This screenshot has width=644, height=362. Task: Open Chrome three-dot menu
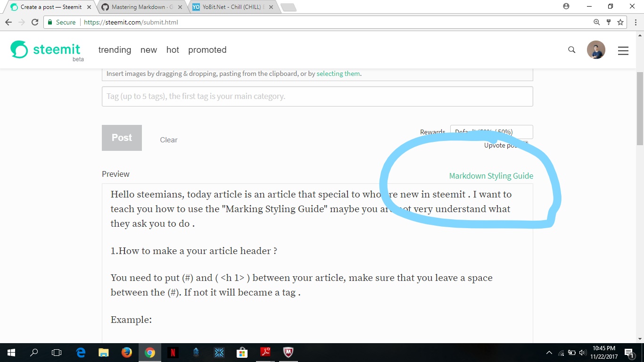[636, 22]
